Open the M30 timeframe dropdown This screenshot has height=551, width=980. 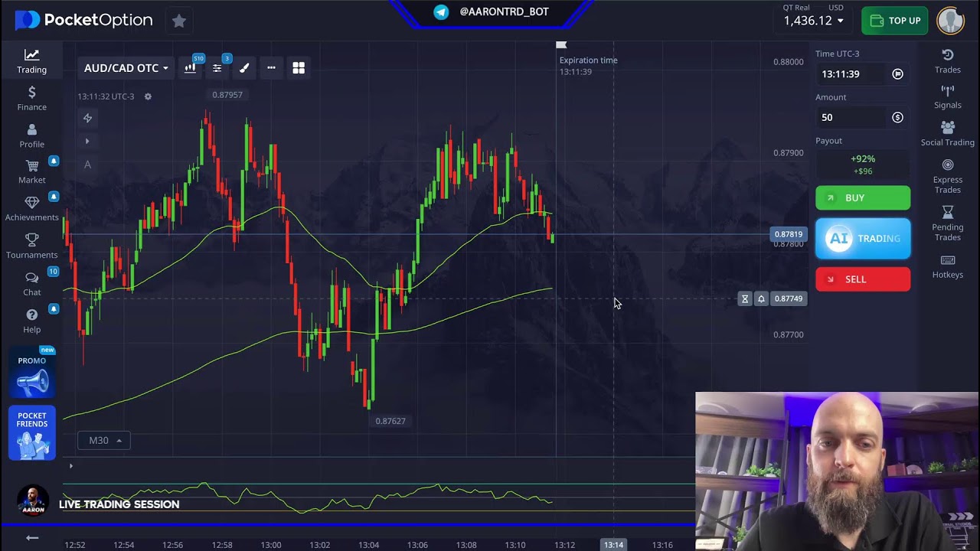click(x=104, y=440)
